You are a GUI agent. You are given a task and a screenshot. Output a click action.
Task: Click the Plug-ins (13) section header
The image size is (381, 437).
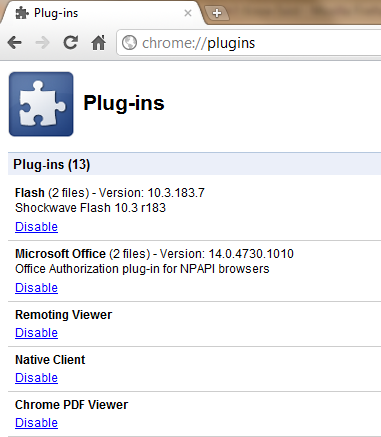coord(195,164)
